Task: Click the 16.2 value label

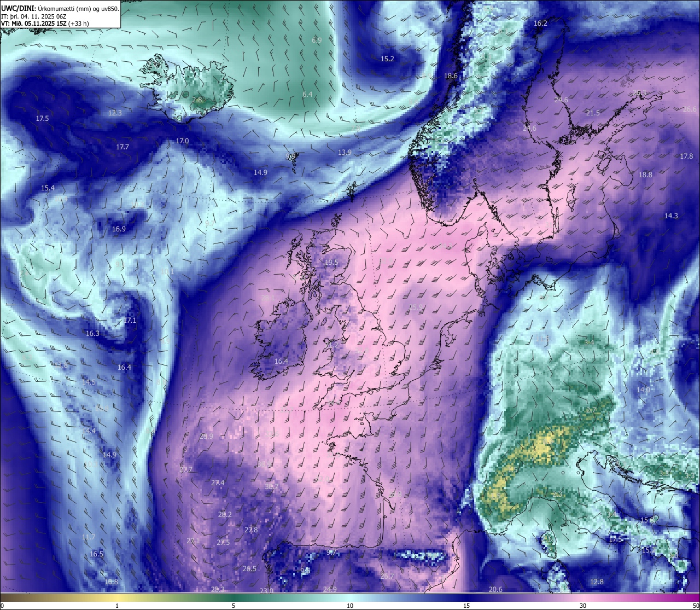Action: tap(540, 23)
